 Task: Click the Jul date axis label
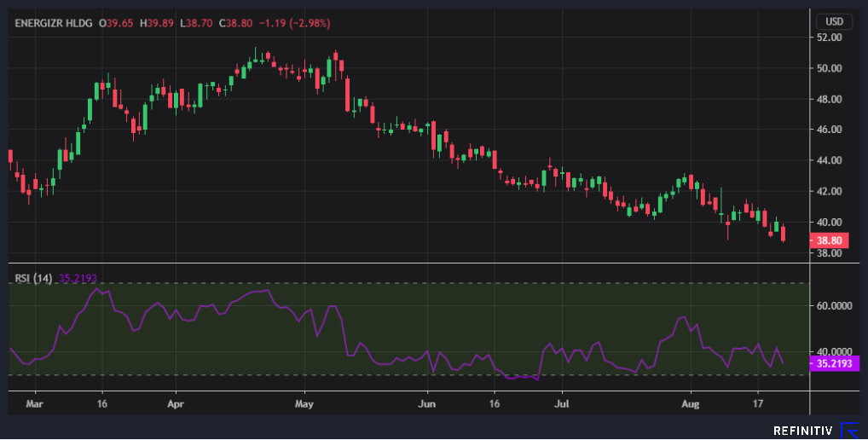click(x=562, y=404)
